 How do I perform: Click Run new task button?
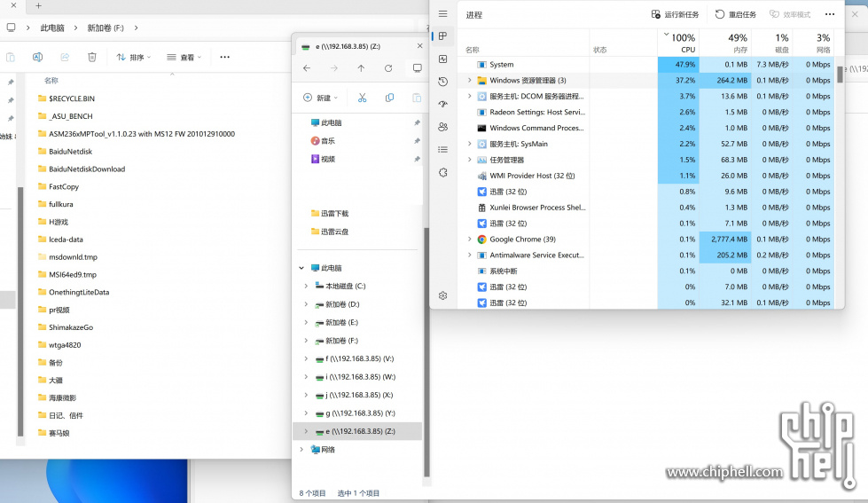(675, 14)
